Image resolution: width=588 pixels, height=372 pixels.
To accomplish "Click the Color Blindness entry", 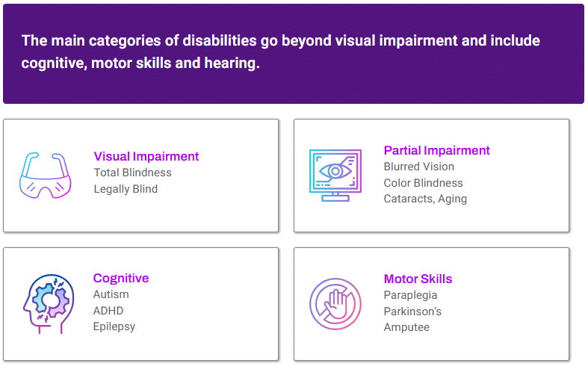I will 423,183.
